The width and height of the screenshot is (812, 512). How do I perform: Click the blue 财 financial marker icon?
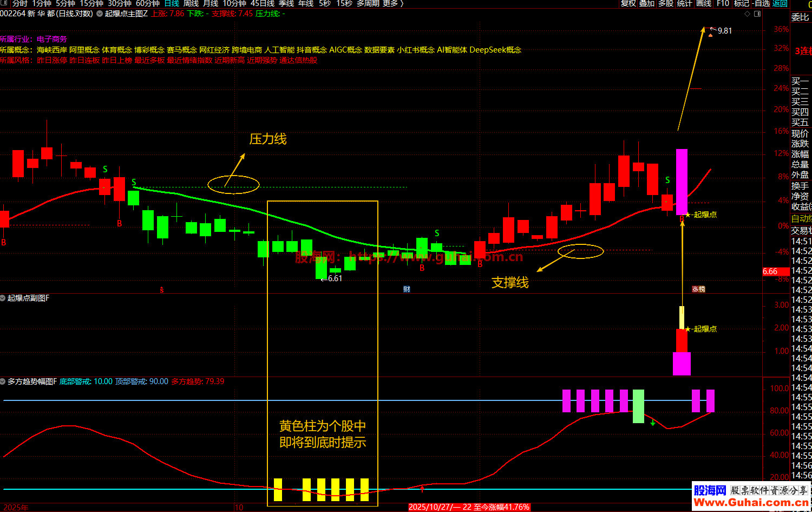pos(407,289)
